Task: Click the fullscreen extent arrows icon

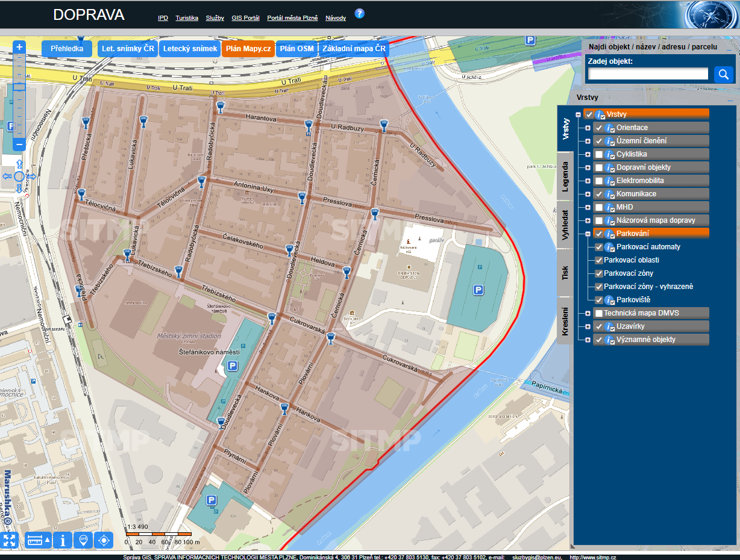Action: coord(10,540)
